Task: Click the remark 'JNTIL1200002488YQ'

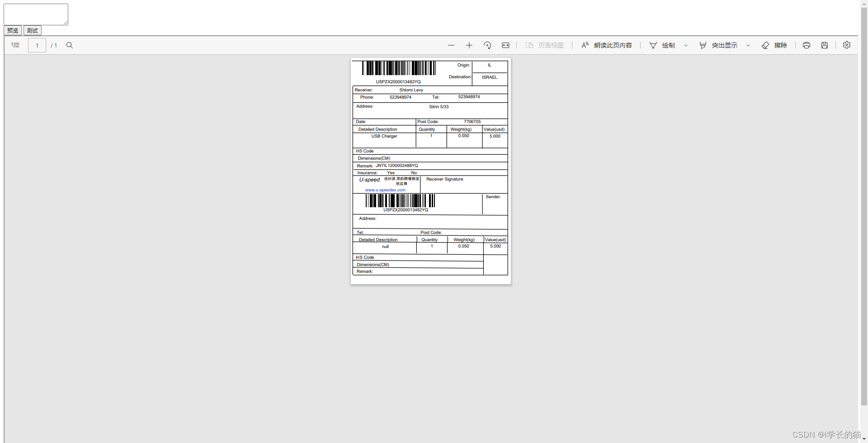Action: 396,166
